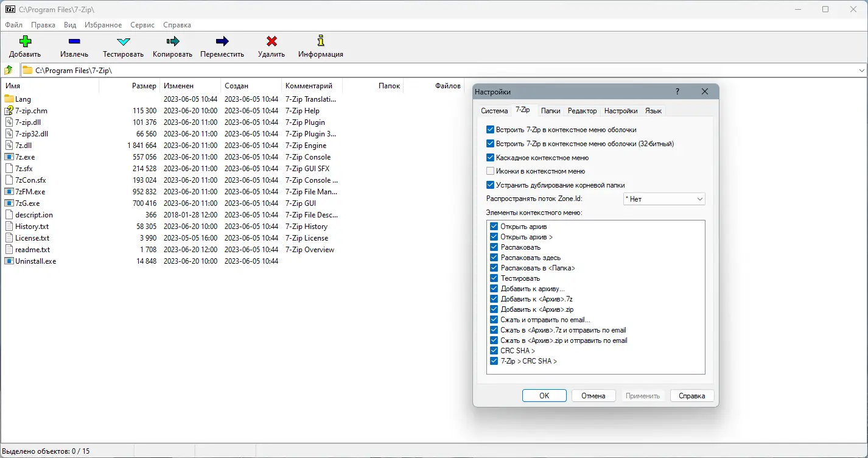Click the descript.ion file icon
This screenshot has width=868, height=458.
click(9, 214)
